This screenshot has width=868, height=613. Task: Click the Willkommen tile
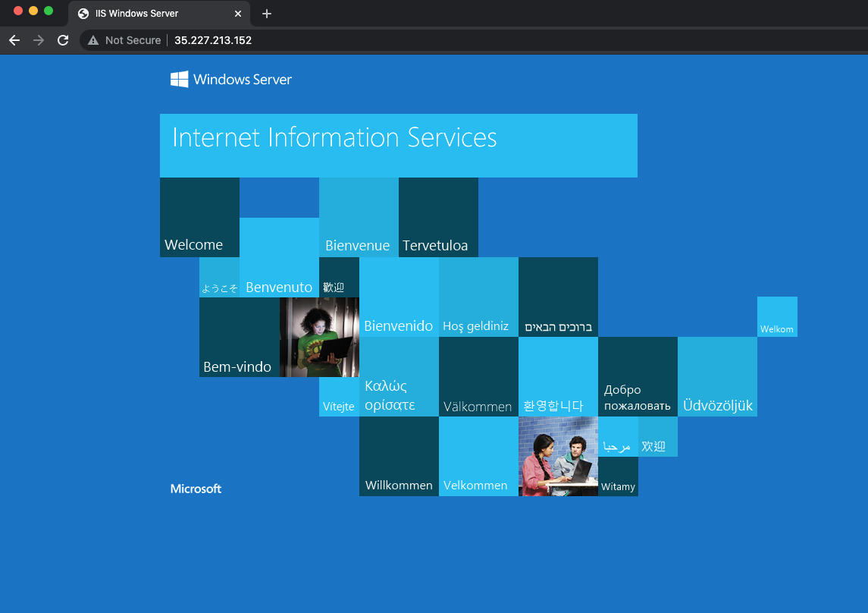click(x=399, y=456)
